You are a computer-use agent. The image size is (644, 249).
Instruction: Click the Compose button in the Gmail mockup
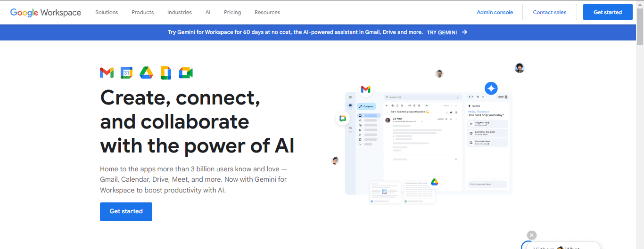pos(366,106)
